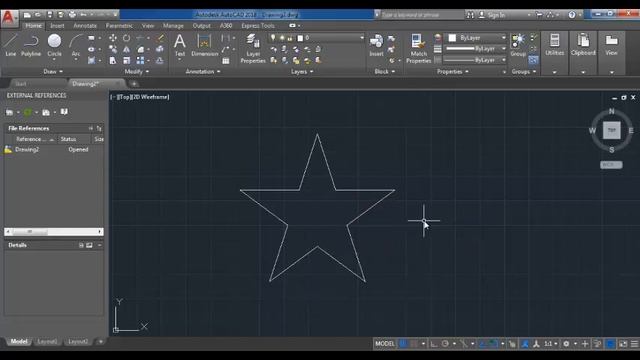
Task: Click the Top 2D Wireframe viewport label
Action: 140,97
